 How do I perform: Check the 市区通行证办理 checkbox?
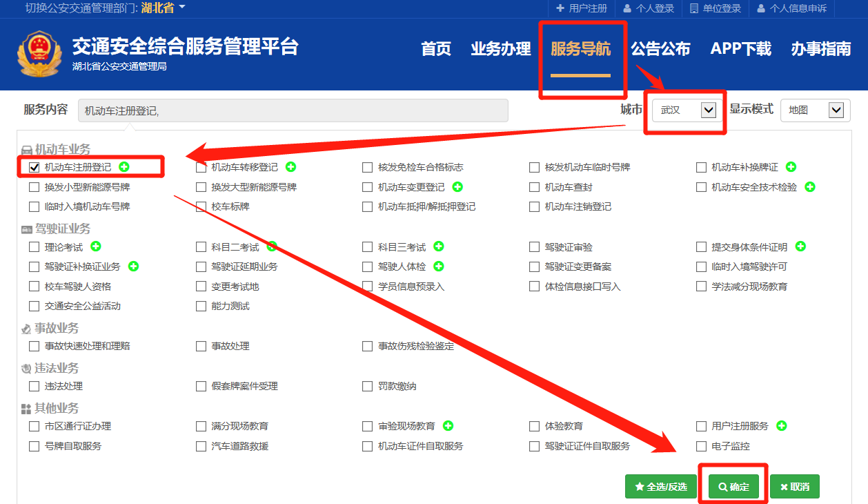pyautogui.click(x=34, y=426)
